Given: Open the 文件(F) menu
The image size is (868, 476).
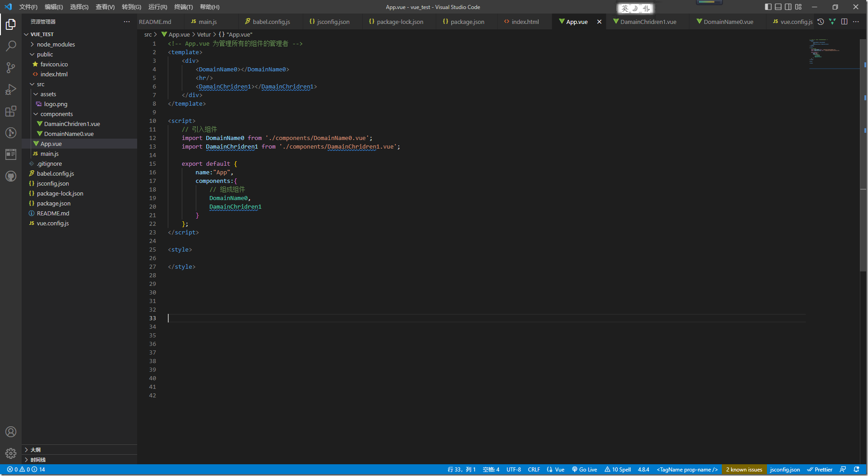Looking at the screenshot, I should tap(28, 7).
